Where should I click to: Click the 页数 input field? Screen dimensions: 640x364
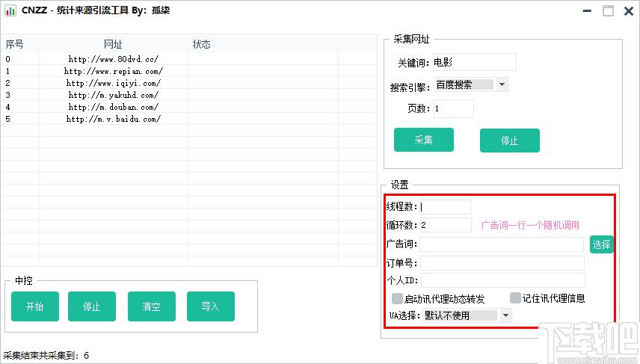point(454,108)
